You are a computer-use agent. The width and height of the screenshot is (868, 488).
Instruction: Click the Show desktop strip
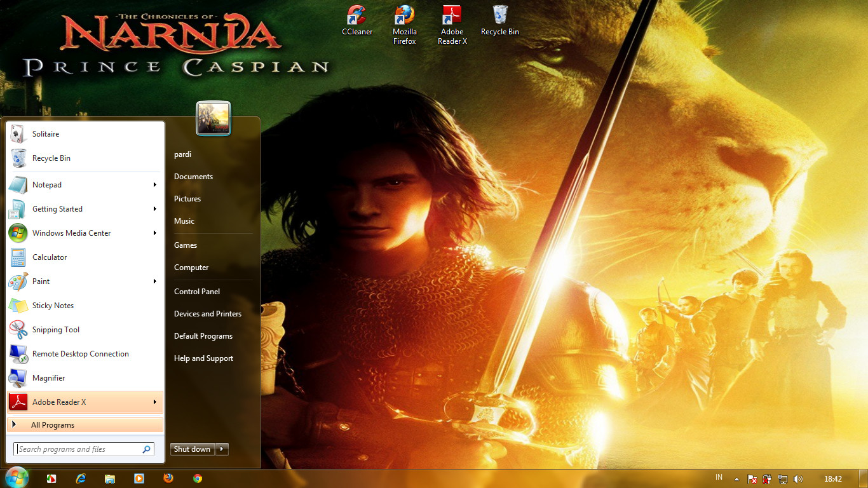tap(864, 479)
